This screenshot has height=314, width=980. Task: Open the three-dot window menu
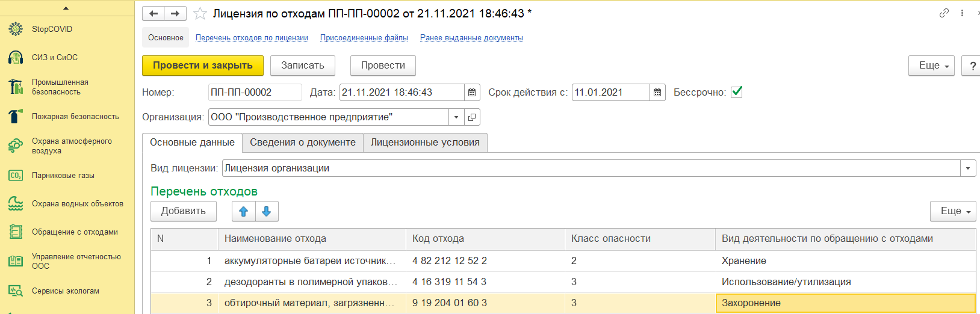pyautogui.click(x=962, y=13)
